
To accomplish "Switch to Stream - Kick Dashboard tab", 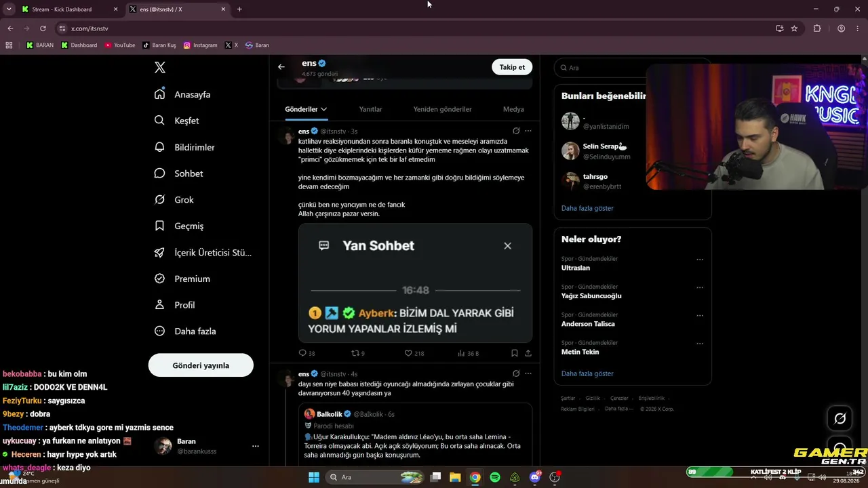I will [x=70, y=9].
